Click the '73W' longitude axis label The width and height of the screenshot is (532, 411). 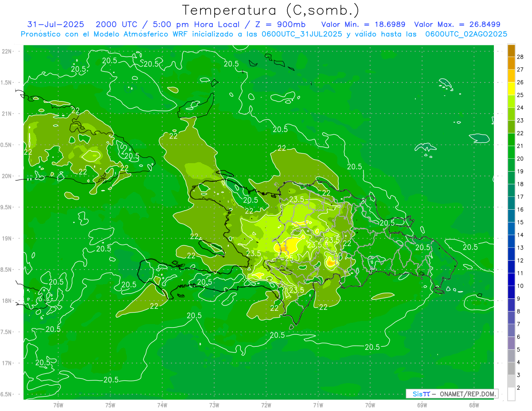pos(214,405)
